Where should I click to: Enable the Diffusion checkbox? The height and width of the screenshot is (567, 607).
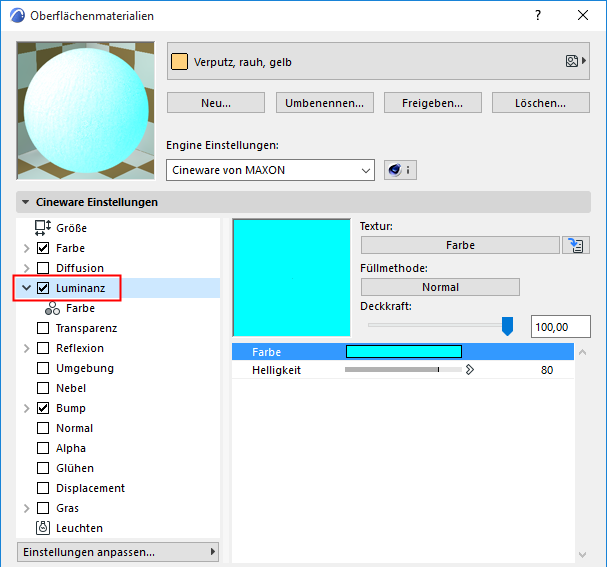tap(43, 268)
